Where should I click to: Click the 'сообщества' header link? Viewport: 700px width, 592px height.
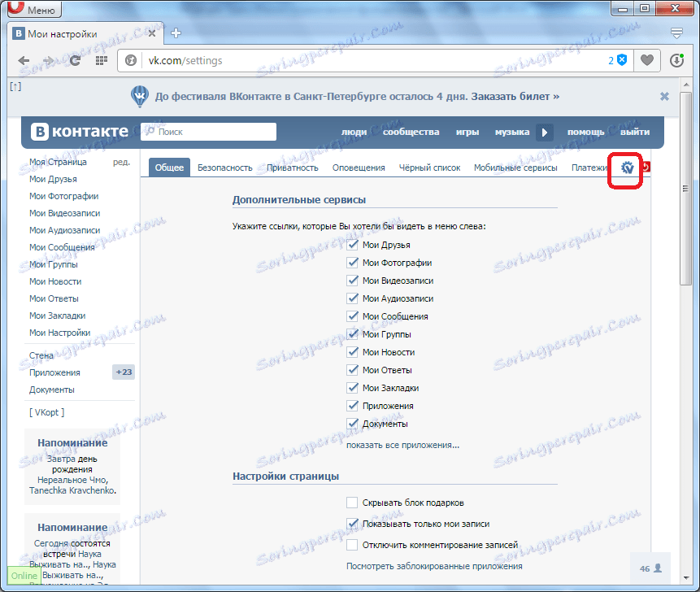pos(411,132)
